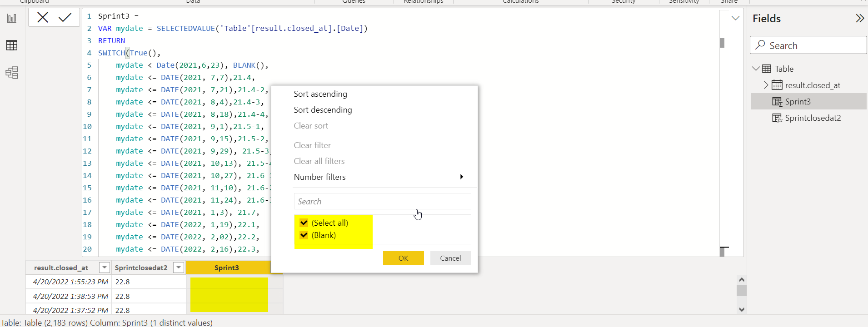Open the Sprintclosedat2 column filter dropdown

[179, 268]
